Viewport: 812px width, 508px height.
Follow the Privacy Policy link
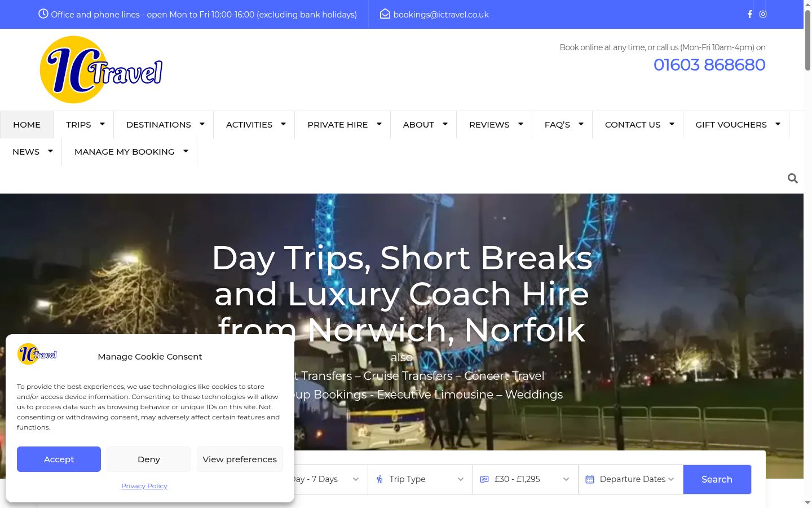(144, 486)
